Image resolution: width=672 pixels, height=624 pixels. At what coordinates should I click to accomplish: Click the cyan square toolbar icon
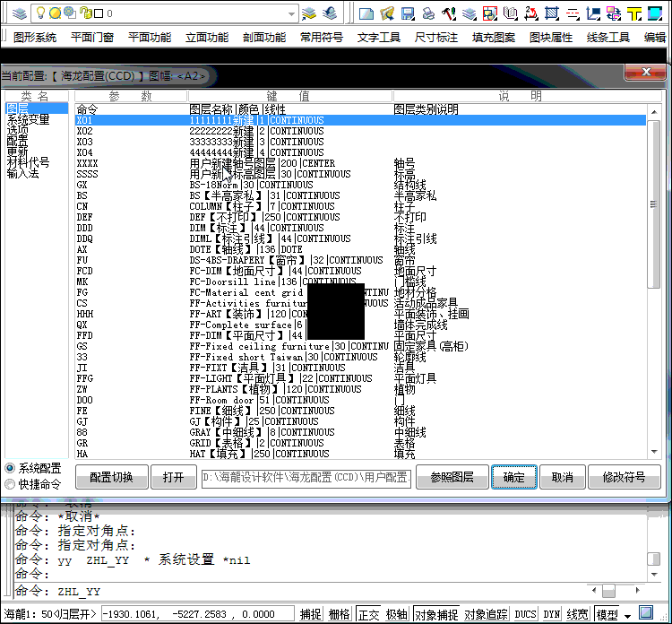(654, 13)
